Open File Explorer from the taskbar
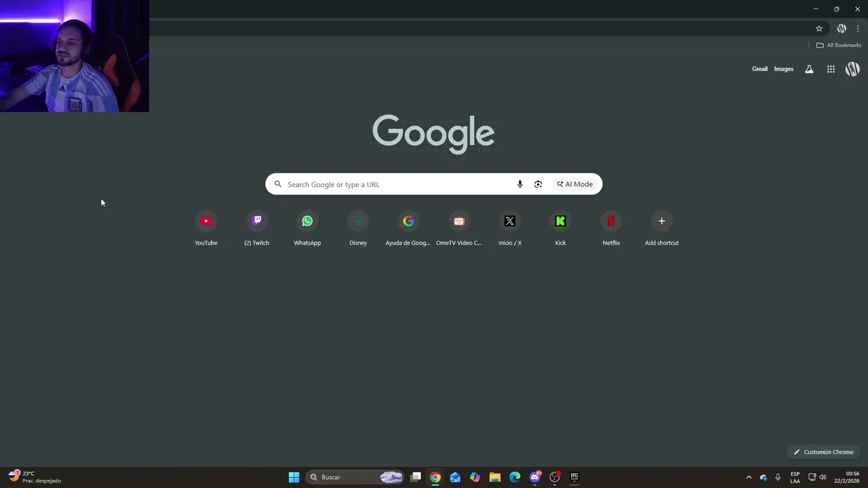This screenshot has width=868, height=488. (x=495, y=477)
